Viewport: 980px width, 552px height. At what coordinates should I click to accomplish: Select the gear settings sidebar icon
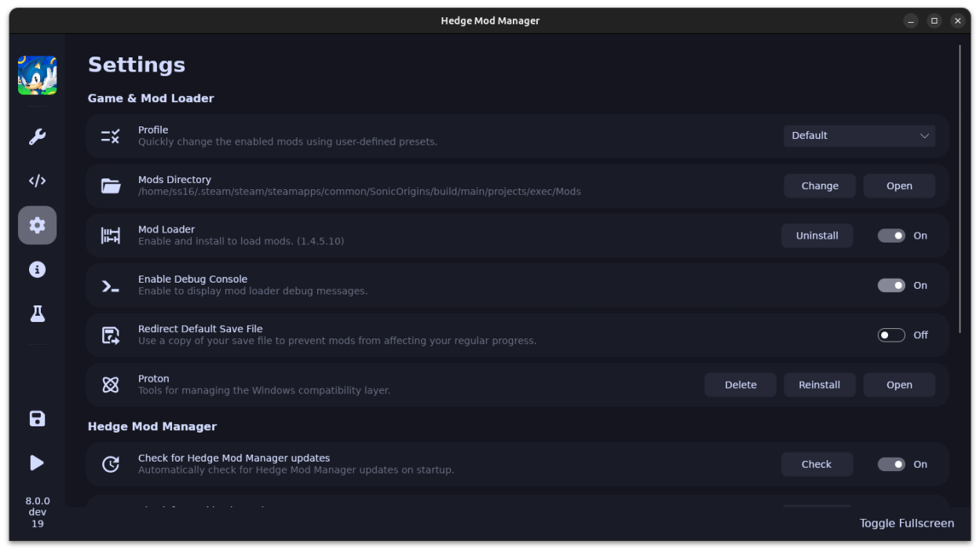[x=37, y=225]
